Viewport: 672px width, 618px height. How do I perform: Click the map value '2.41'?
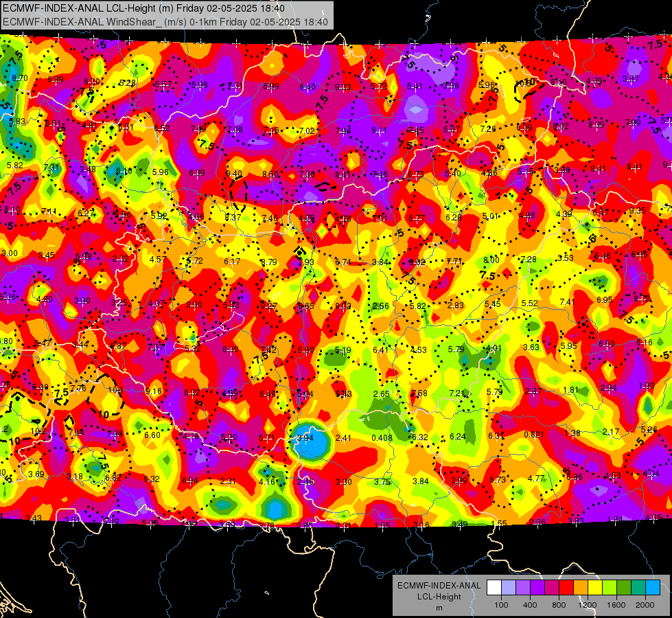pos(343,438)
